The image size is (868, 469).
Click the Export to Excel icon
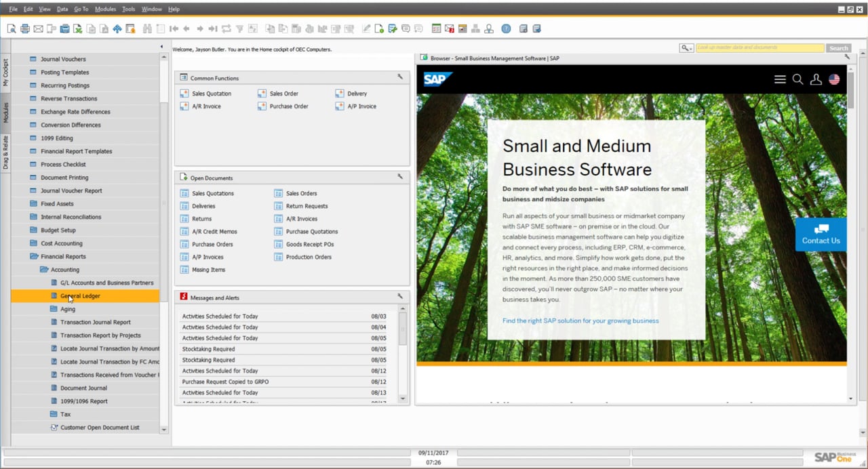pyautogui.click(x=78, y=28)
